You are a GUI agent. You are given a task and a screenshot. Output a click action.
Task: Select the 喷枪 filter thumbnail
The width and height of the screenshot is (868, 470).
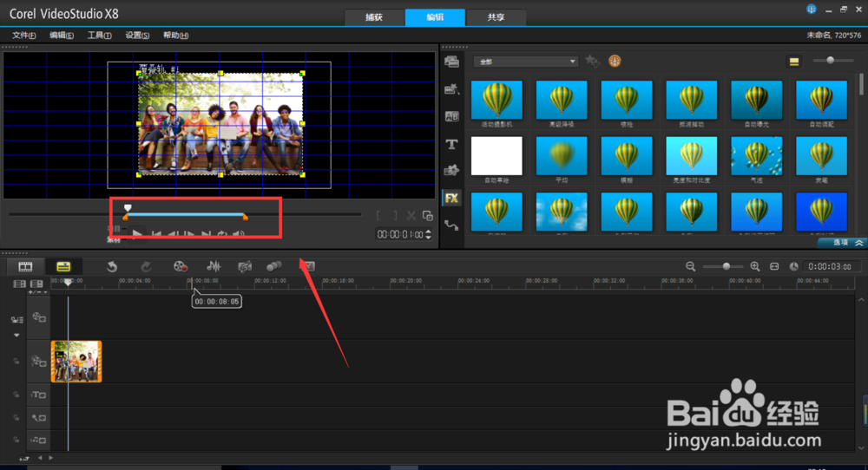627,100
